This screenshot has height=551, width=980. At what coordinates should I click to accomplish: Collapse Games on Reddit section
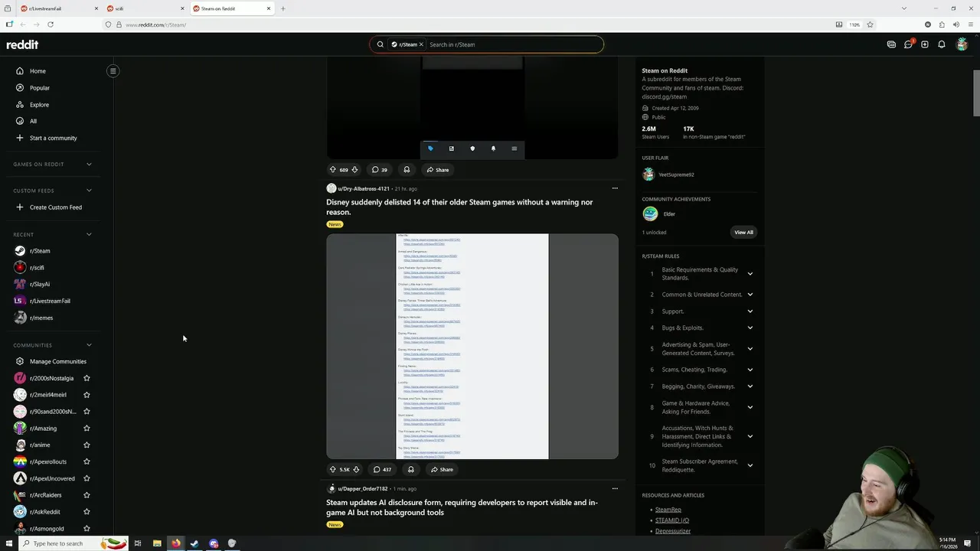coord(89,164)
